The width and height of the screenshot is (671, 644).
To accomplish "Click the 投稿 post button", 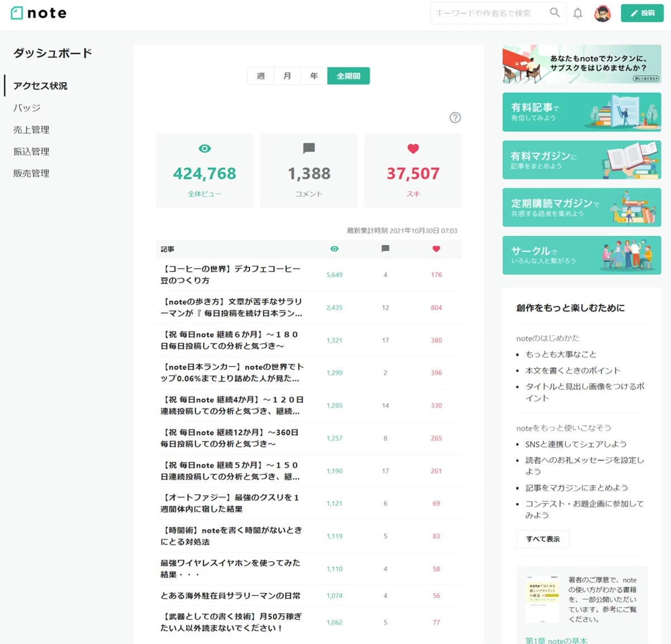I will tap(642, 13).
